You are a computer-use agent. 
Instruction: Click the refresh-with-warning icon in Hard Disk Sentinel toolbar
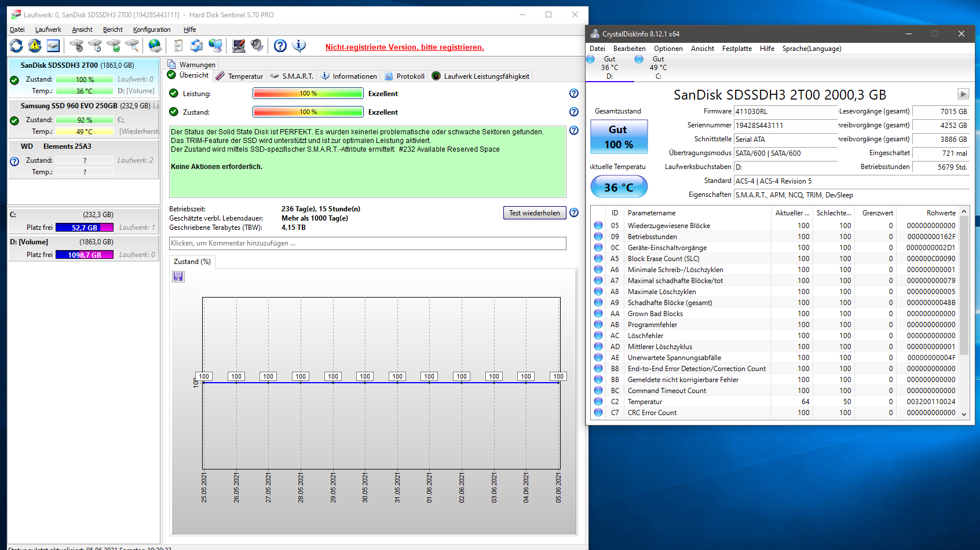point(35,46)
